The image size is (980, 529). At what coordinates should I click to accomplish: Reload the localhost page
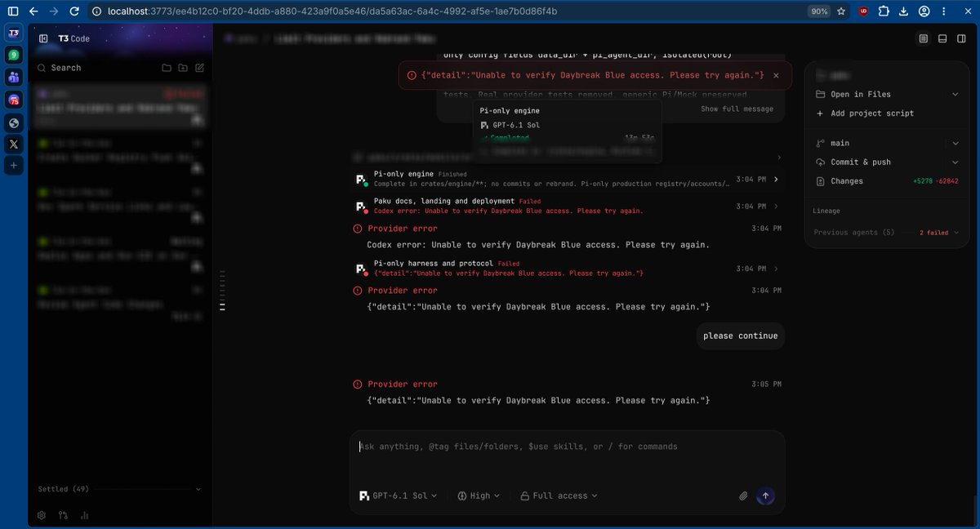pyautogui.click(x=74, y=11)
